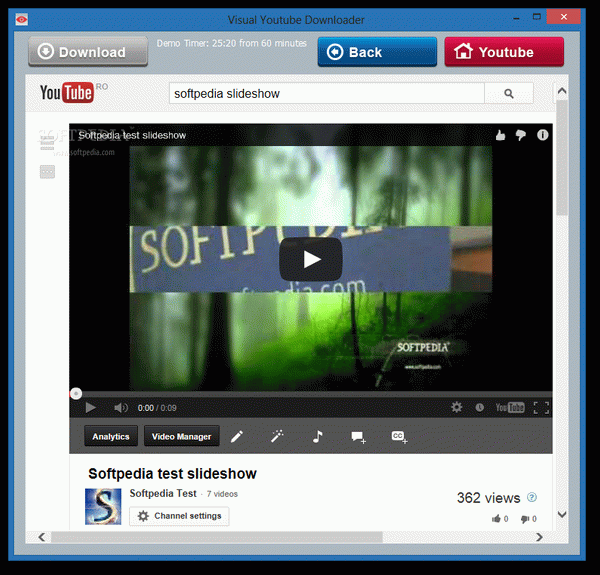Click the red progress bar scrubber handle

tap(76, 393)
